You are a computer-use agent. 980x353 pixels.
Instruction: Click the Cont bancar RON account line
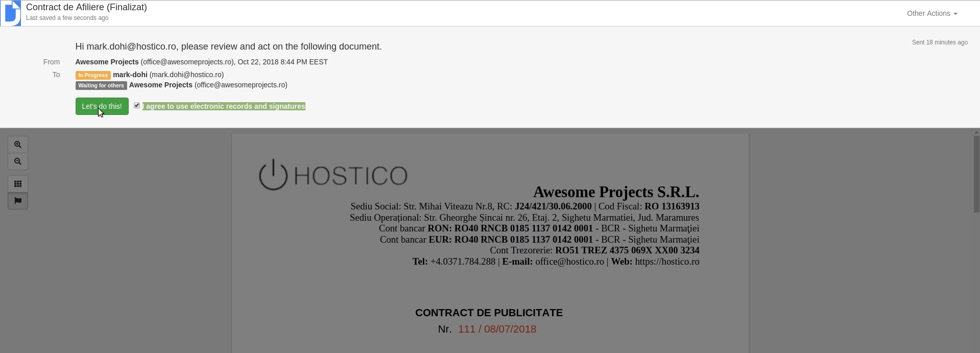[539, 228]
